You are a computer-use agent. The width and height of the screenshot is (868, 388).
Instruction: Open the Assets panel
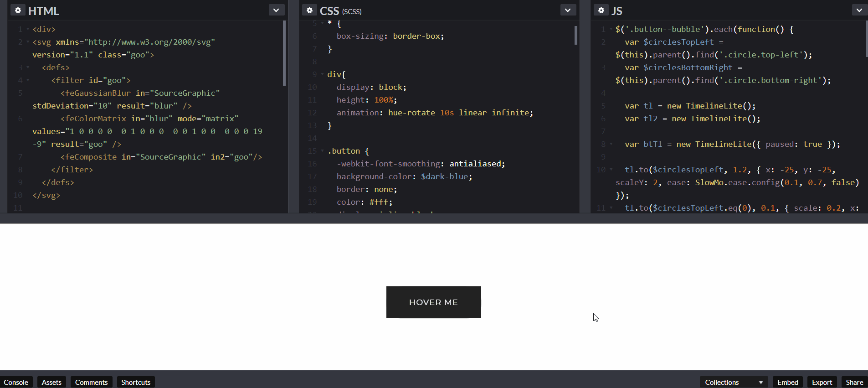pyautogui.click(x=51, y=382)
